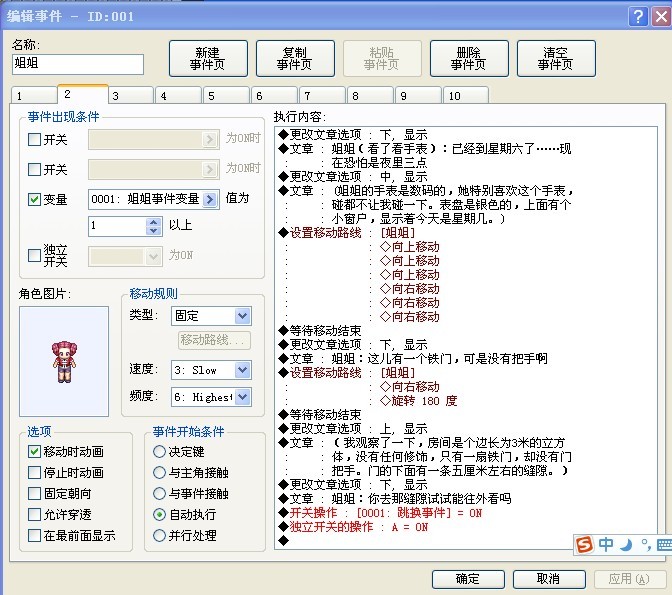Decrease the variable value stepper down arrow
This screenshot has width=672, height=595.
[153, 231]
